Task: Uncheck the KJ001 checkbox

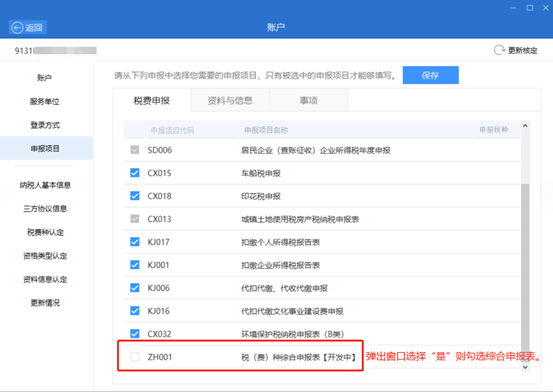Action: 135,265
